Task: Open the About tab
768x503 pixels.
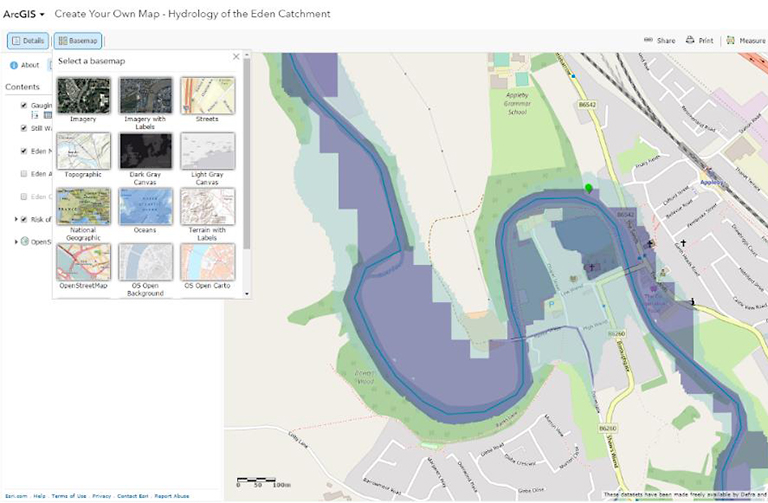Action: coord(24,65)
